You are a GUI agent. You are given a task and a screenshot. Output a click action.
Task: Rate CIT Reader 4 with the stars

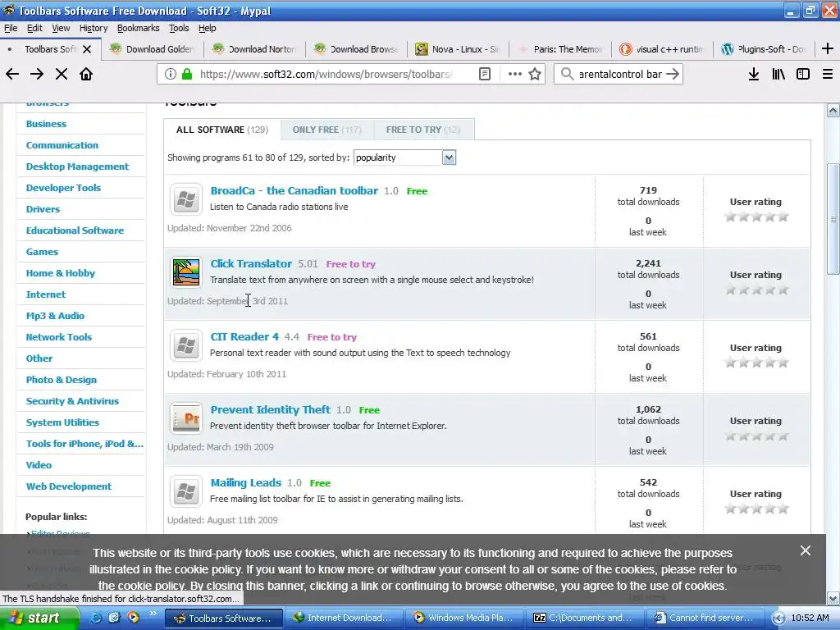756,363
